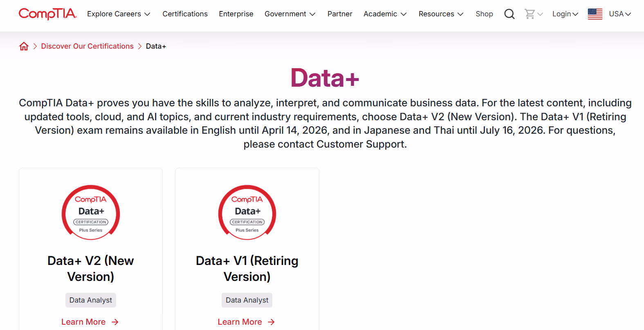Open the Partner menu item
The image size is (644, 330).
[340, 14]
